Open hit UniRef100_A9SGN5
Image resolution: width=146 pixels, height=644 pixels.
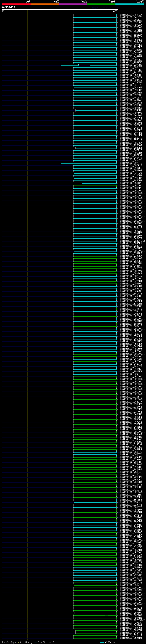(x=131, y=153)
